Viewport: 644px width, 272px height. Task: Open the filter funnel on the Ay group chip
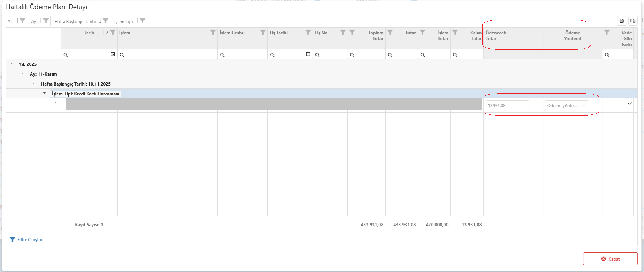pyautogui.click(x=46, y=21)
